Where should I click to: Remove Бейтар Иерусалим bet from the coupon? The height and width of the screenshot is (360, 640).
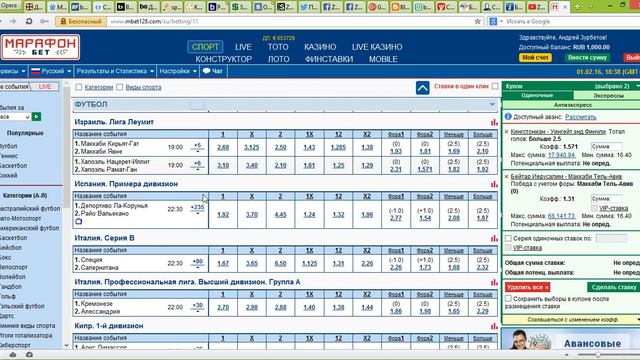(507, 177)
